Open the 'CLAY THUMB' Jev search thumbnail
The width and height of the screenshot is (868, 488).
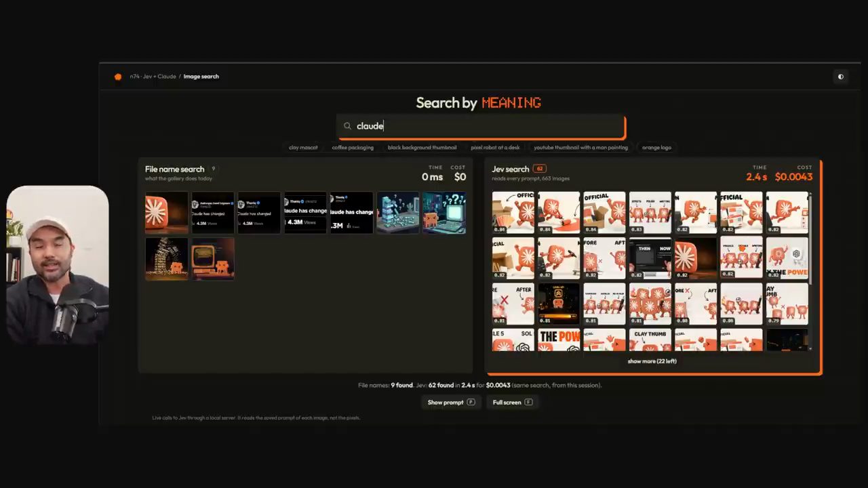pyautogui.click(x=650, y=340)
